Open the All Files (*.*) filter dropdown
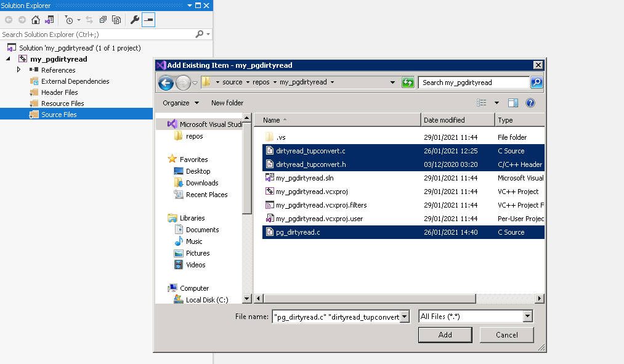 530,316
